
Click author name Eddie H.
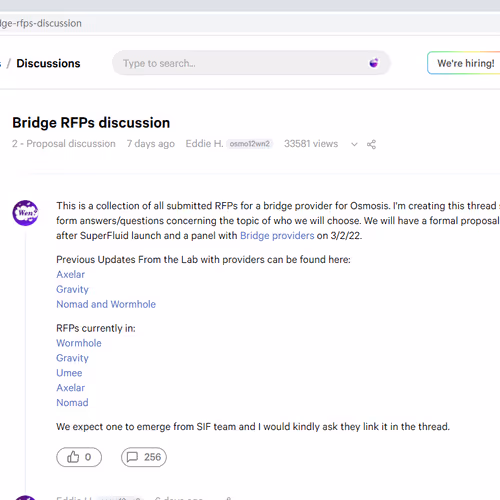click(204, 144)
